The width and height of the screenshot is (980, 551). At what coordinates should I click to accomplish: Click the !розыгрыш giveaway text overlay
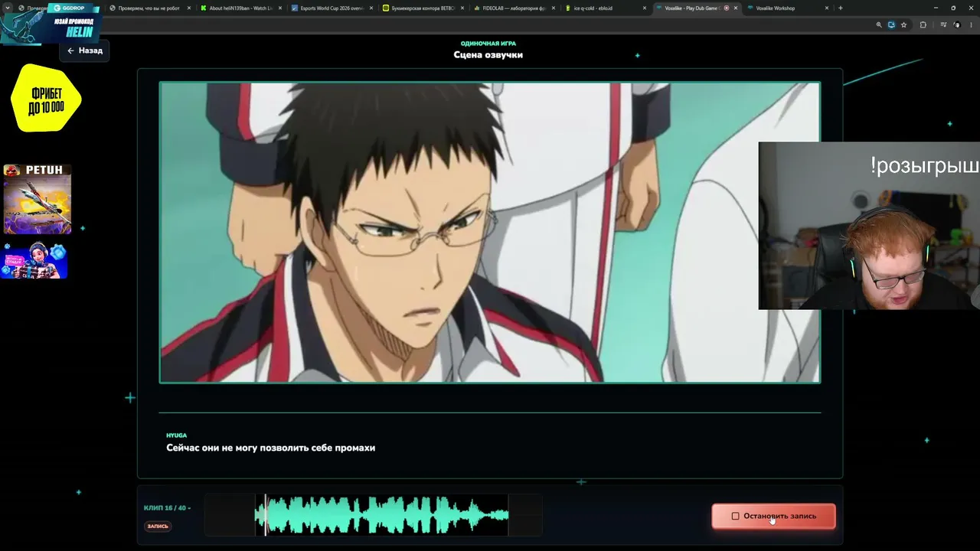925,165
